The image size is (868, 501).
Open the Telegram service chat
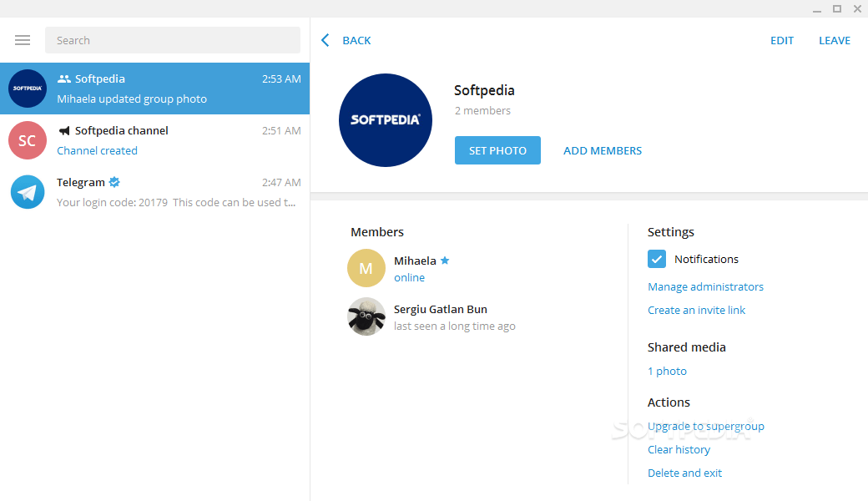(x=155, y=191)
